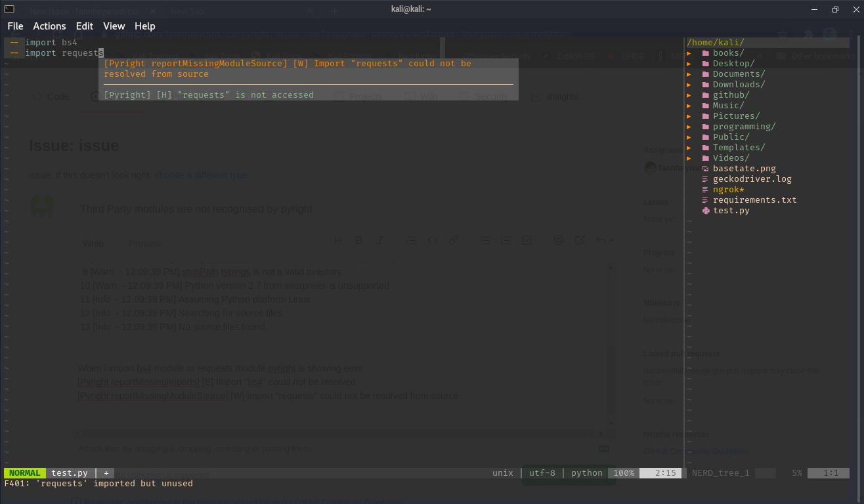
Task: Add a numbered list
Action: 506,240
